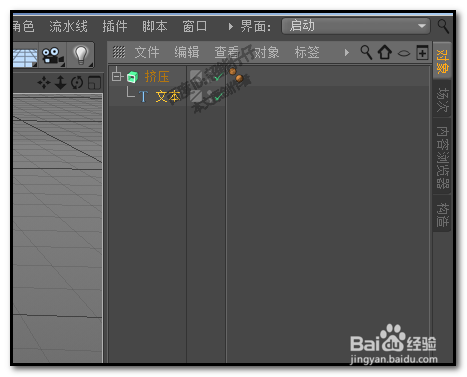Viewport: 467px width, 377px height.
Task: Toggle the layer swatch of 挤压
Action: pyautogui.click(x=195, y=76)
